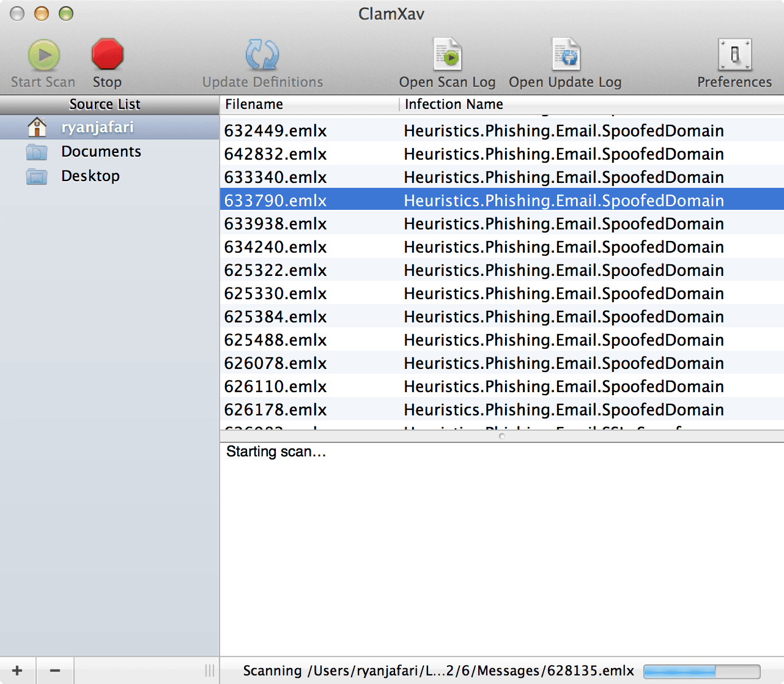The height and width of the screenshot is (684, 784).
Task: Add a source with the plus button
Action: pyautogui.click(x=18, y=671)
